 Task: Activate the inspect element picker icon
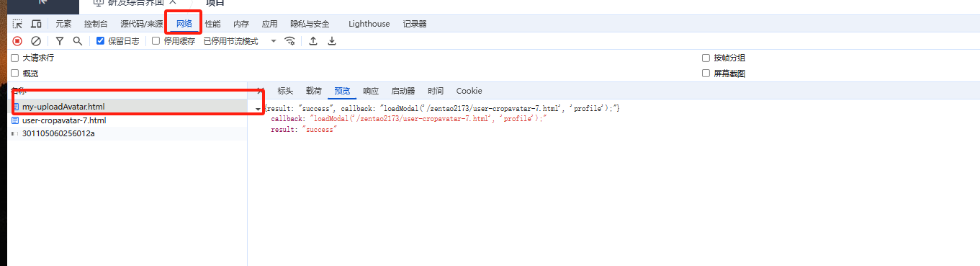[17, 24]
